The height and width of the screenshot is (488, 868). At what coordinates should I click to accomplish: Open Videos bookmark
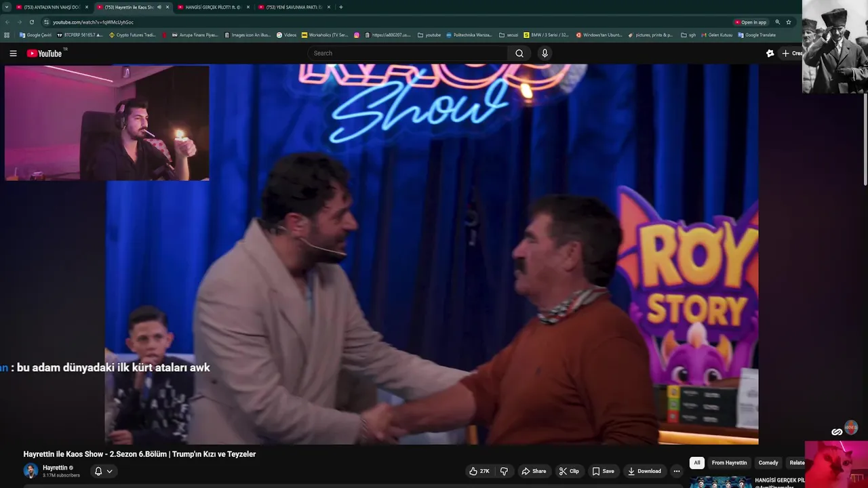286,35
